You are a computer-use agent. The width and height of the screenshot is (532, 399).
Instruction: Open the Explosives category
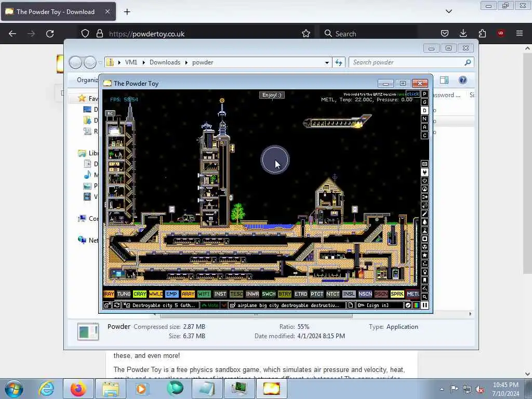(x=424, y=206)
